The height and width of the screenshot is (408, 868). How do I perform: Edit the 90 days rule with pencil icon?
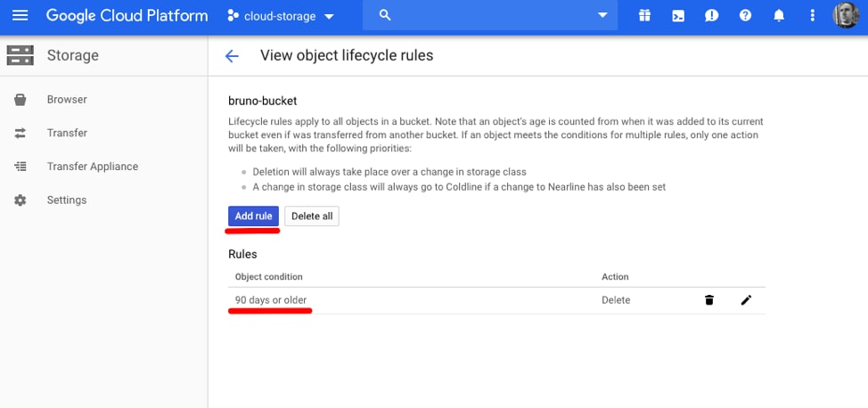[x=746, y=300]
